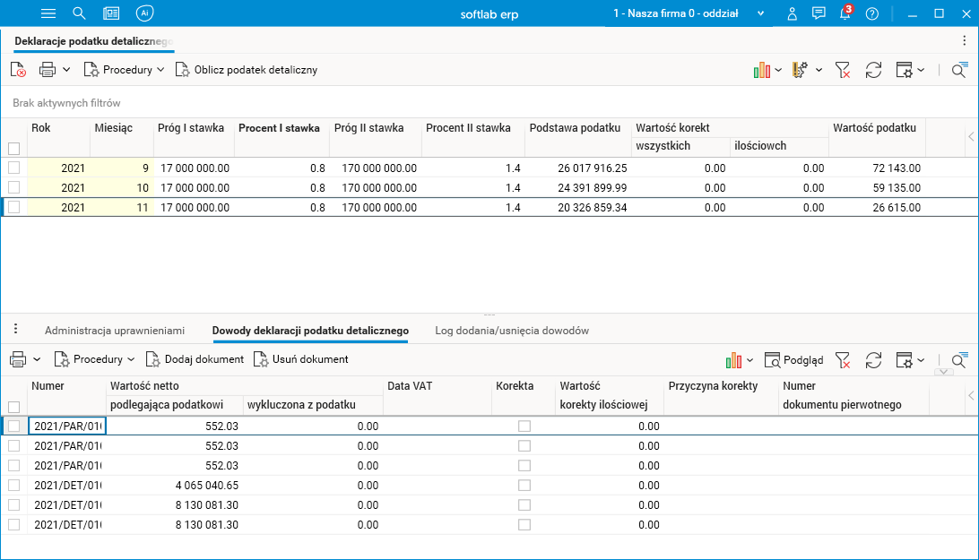The height and width of the screenshot is (560, 979).
Task: Click the AI assistant icon
Action: (x=143, y=13)
